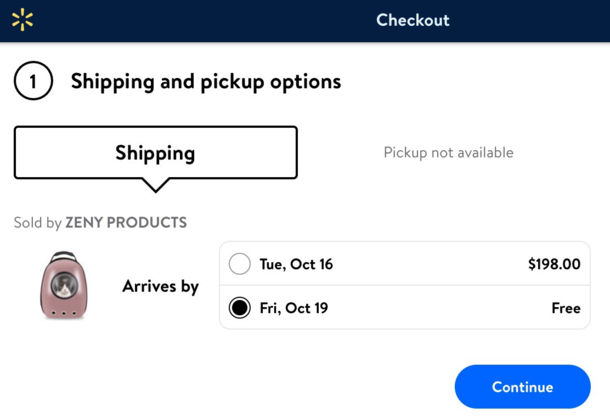The height and width of the screenshot is (419, 610).
Task: Click the Tue, Oct 16 date label
Action: [296, 264]
